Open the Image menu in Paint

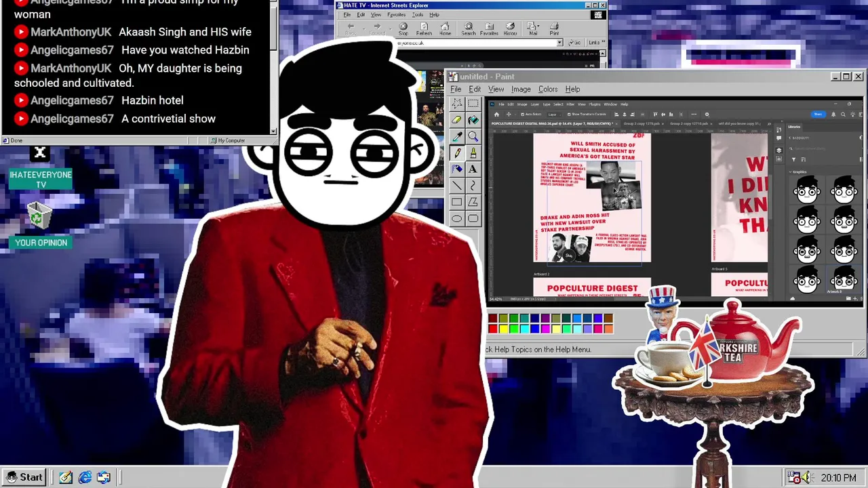pyautogui.click(x=521, y=89)
